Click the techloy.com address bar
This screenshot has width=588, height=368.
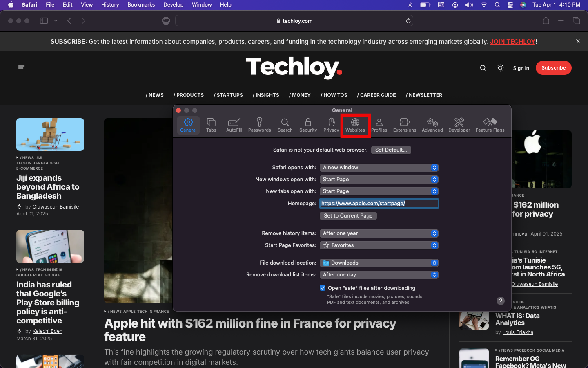[x=294, y=21]
